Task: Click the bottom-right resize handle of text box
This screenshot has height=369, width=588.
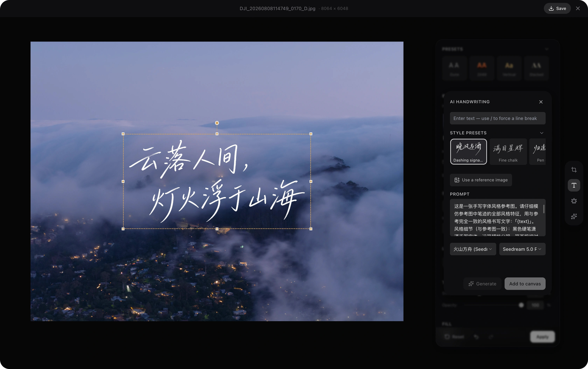Action: click(x=311, y=229)
